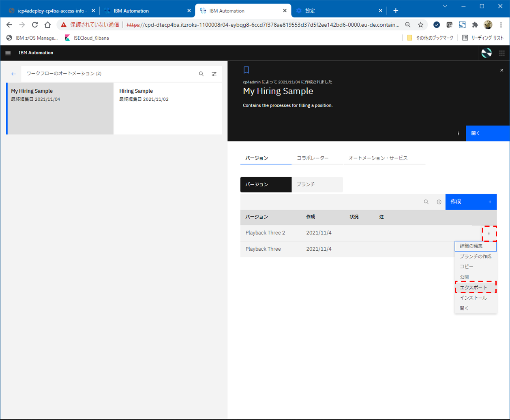510x420 pixels.
Task: Switch to icp4adeploy-cp4ba-access-info browser tab
Action: pos(51,11)
